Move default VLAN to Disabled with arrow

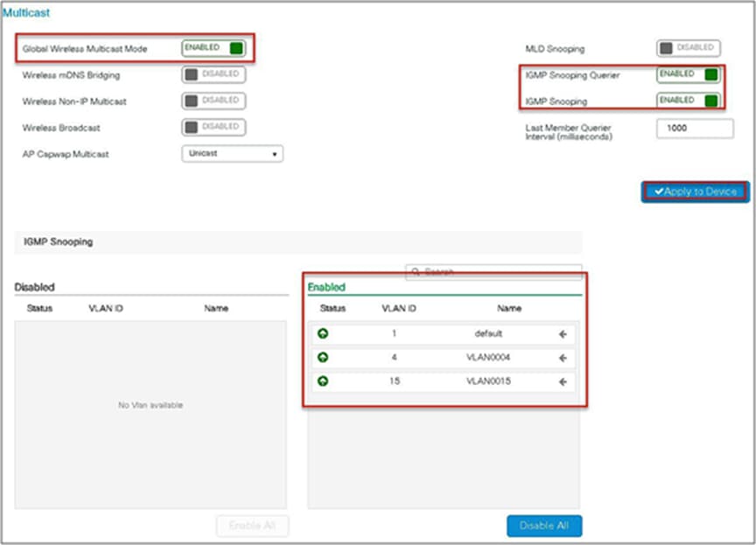pyautogui.click(x=563, y=334)
